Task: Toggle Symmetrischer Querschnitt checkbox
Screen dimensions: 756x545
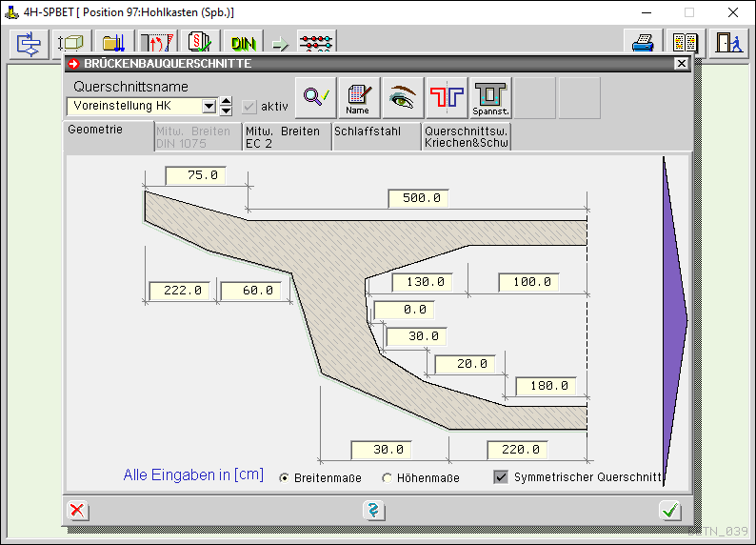Action: tap(501, 476)
